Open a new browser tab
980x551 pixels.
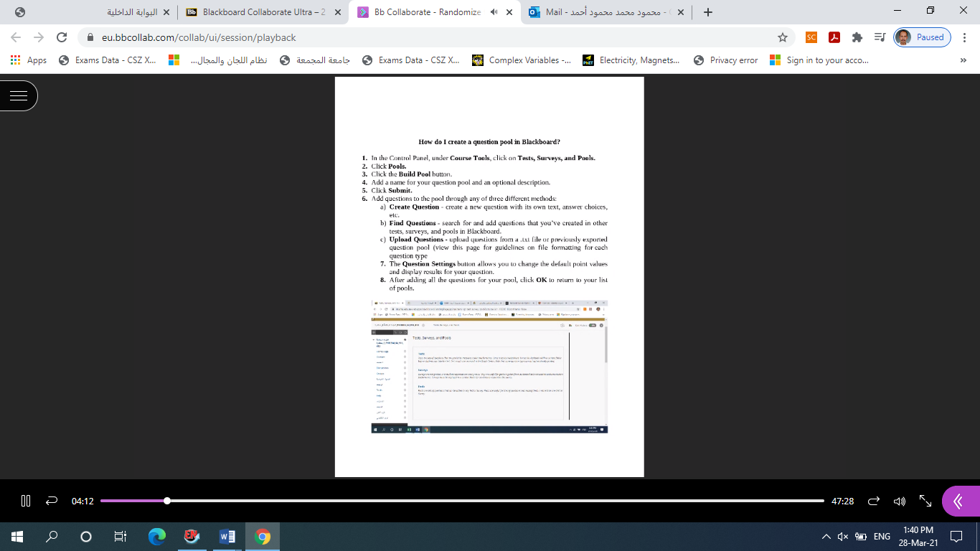pyautogui.click(x=708, y=12)
